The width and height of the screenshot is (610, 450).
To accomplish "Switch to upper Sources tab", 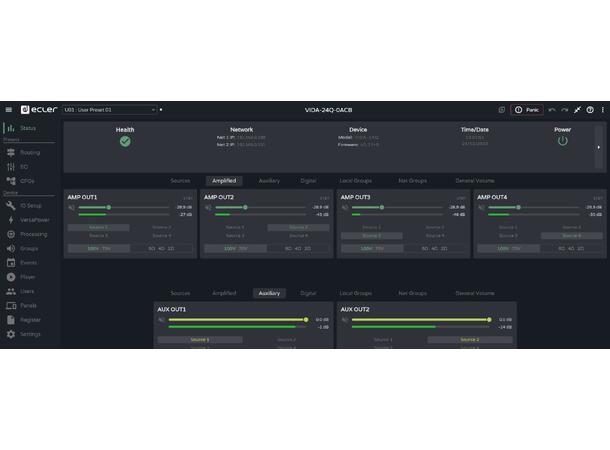I will (x=181, y=181).
